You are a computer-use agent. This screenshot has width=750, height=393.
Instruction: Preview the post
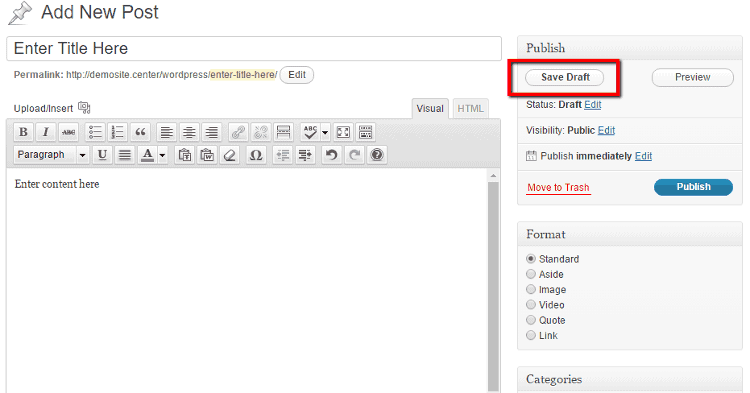[692, 77]
